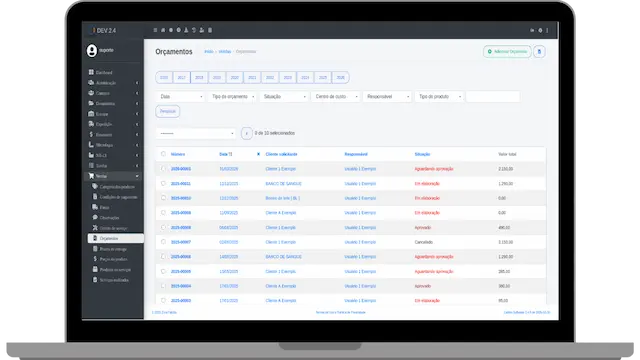Open Dashboard from the sidebar
This screenshot has width=640, height=360.
pyautogui.click(x=104, y=72)
